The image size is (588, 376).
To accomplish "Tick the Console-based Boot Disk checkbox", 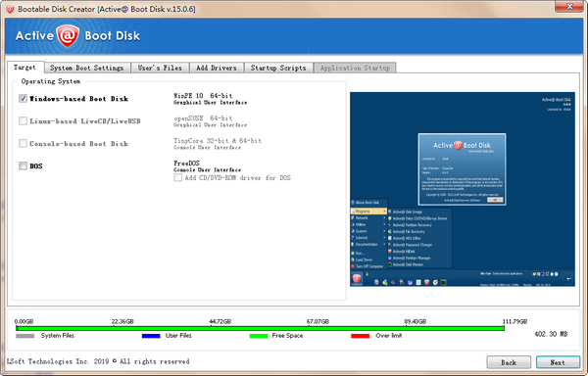I will point(23,143).
